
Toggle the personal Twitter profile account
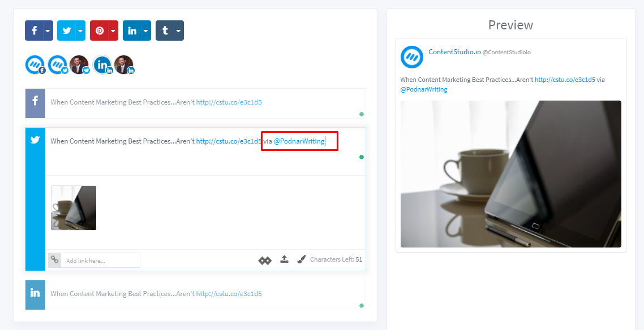79,64
